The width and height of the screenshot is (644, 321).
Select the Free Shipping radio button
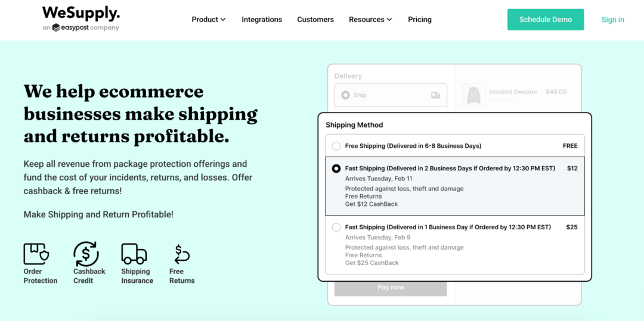click(336, 146)
